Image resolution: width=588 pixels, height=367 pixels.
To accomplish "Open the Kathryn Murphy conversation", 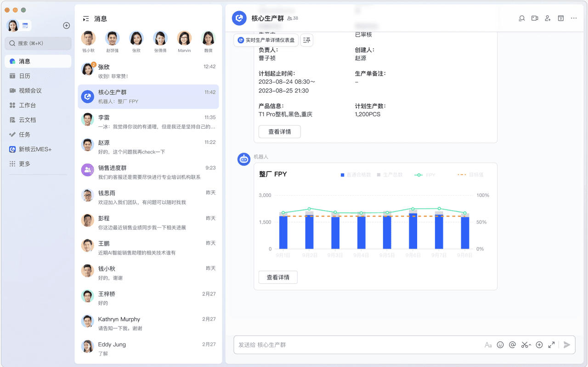I will coord(148,324).
